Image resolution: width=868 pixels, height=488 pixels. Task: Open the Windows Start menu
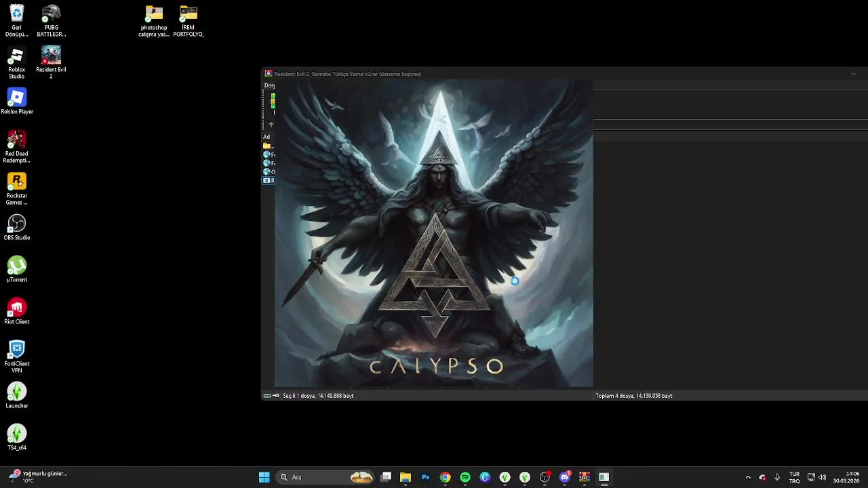pos(264,477)
